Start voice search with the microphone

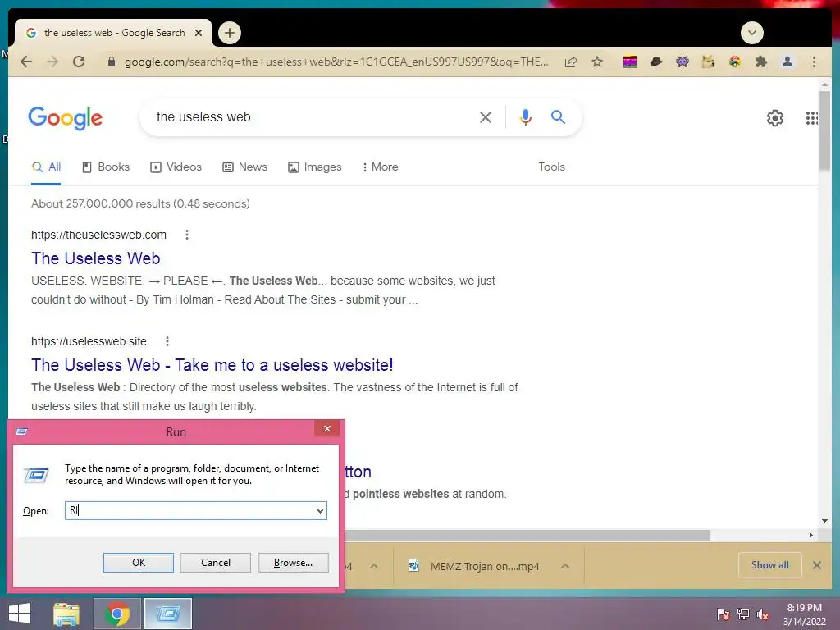pos(526,116)
